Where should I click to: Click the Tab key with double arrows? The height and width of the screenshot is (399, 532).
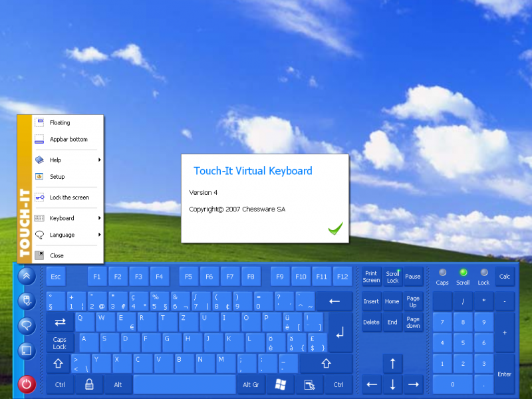60,322
